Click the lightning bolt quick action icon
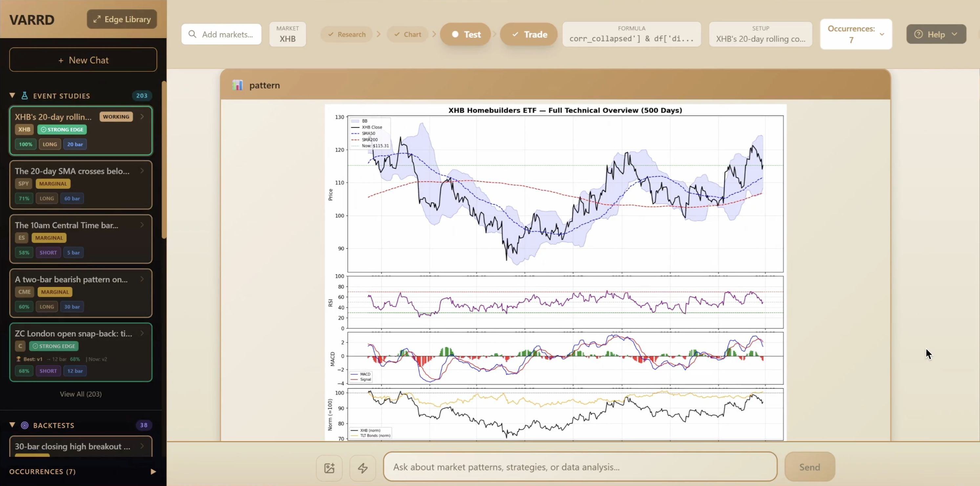 point(363,467)
